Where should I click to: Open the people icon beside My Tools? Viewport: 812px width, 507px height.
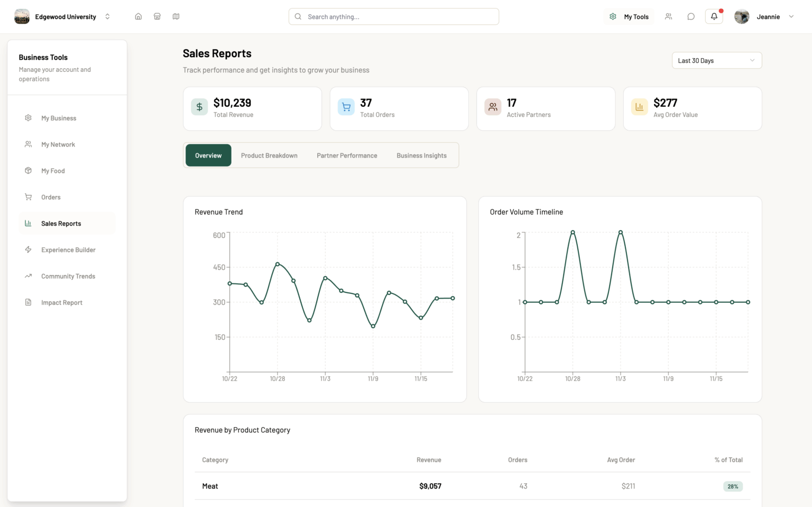[x=668, y=16]
